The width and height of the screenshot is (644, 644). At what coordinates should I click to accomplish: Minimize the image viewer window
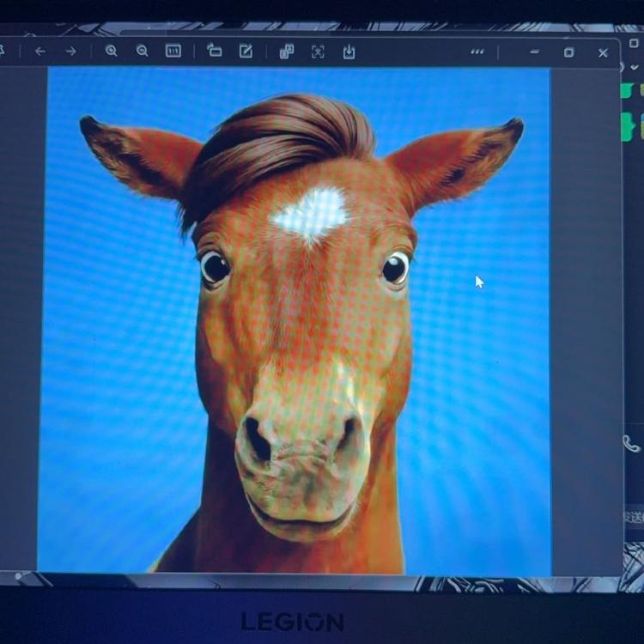[x=535, y=52]
